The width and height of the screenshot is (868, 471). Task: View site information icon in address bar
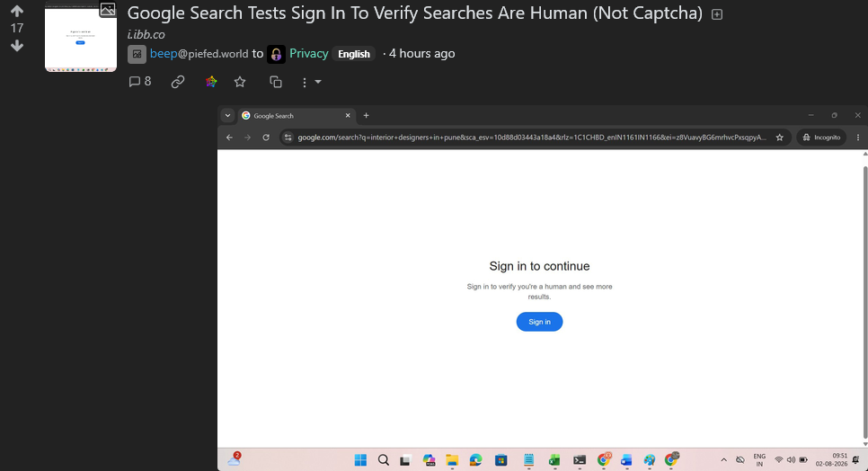tap(288, 138)
